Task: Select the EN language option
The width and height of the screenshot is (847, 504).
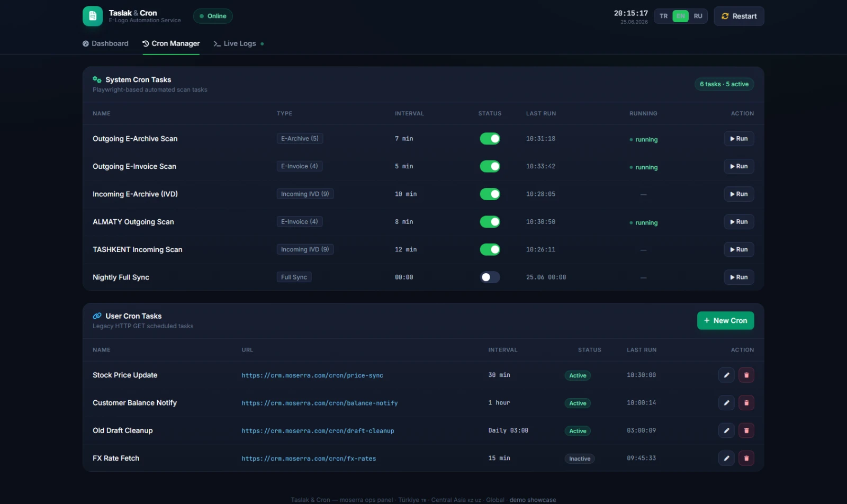Action: coord(681,16)
